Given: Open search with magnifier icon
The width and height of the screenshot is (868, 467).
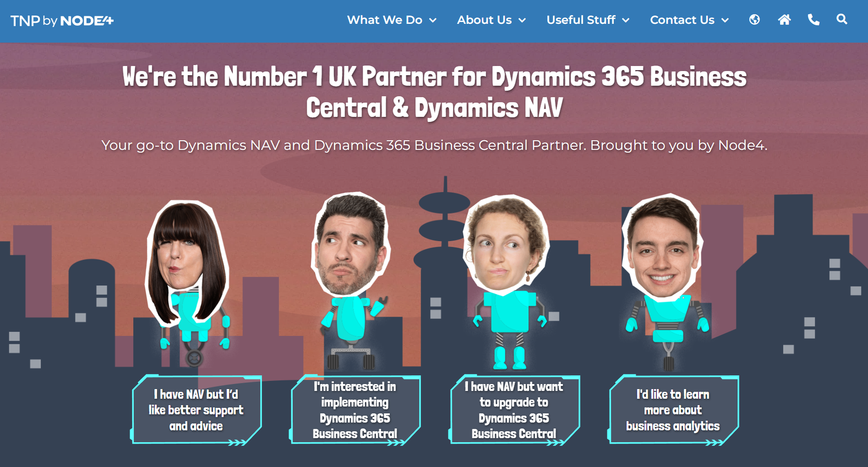Looking at the screenshot, I should (x=841, y=19).
